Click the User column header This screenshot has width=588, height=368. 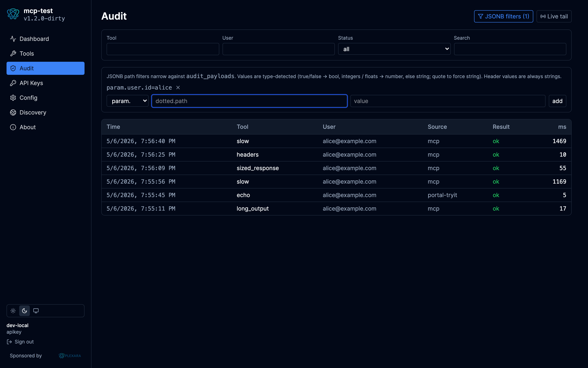(x=329, y=127)
